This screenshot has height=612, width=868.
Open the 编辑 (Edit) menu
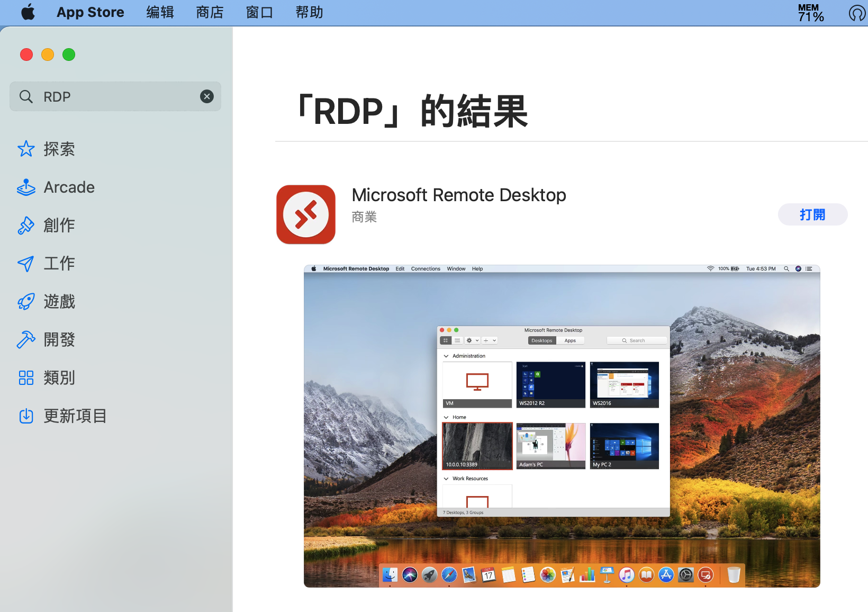click(160, 12)
